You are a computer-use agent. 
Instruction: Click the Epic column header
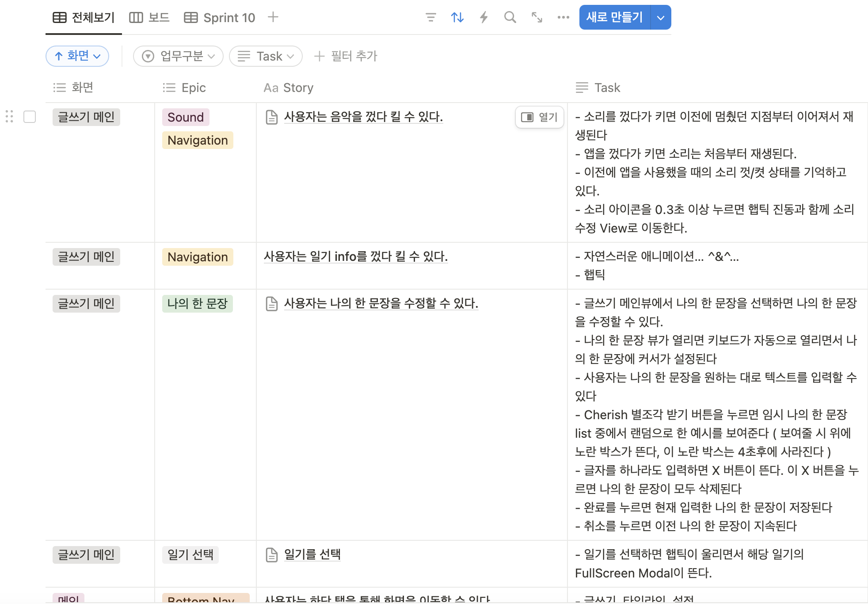[184, 88]
